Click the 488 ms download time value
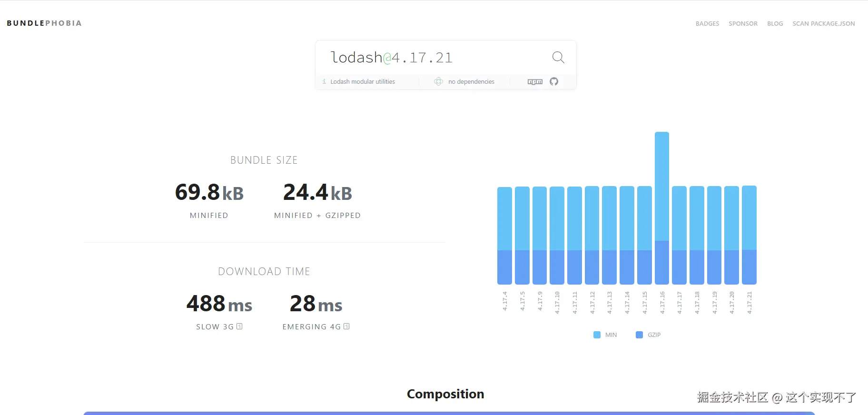 tap(219, 304)
